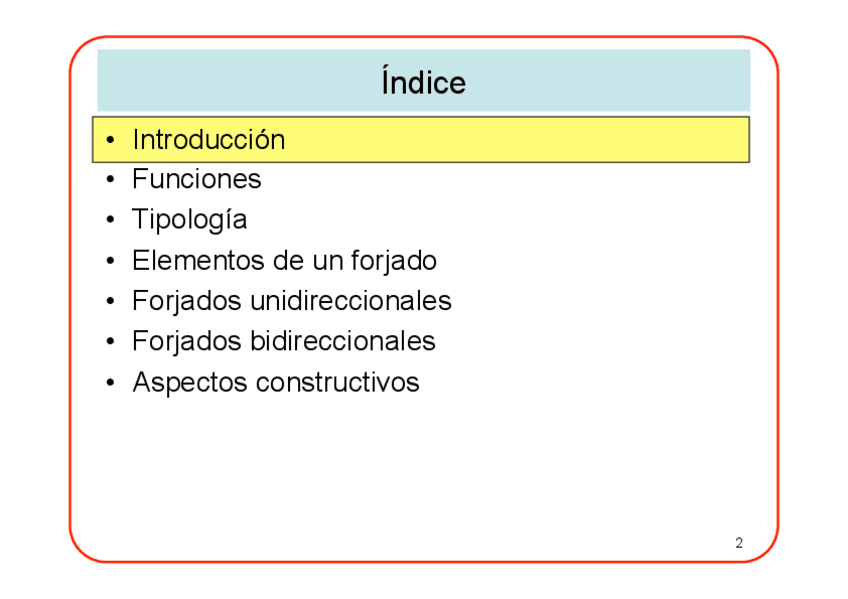Screen dimensions: 848x599
Task: Click "Forjados unidireccionales" in the list
Action: pyautogui.click(x=291, y=301)
